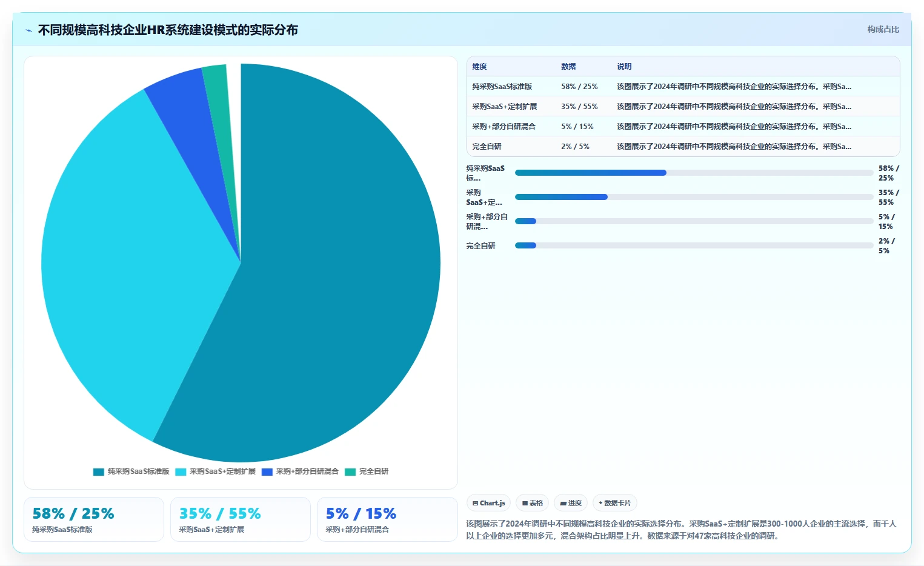The width and height of the screenshot is (924, 566).
Task: Click the 采购SaaS+定… progress bar
Action: click(694, 197)
